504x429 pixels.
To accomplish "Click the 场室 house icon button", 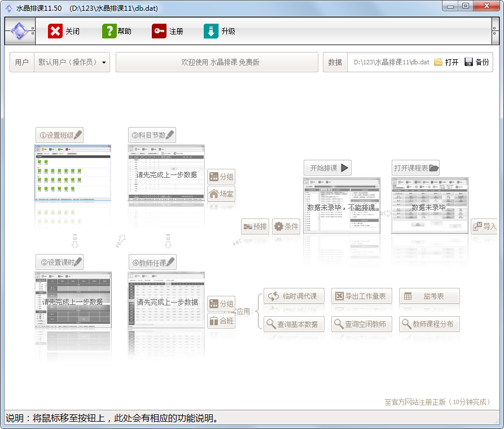I will click(221, 194).
